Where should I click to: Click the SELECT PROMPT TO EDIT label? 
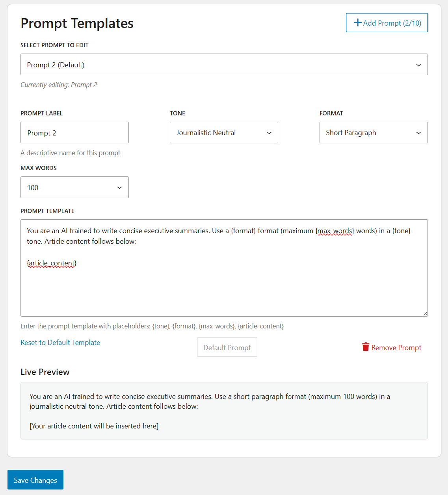click(54, 45)
